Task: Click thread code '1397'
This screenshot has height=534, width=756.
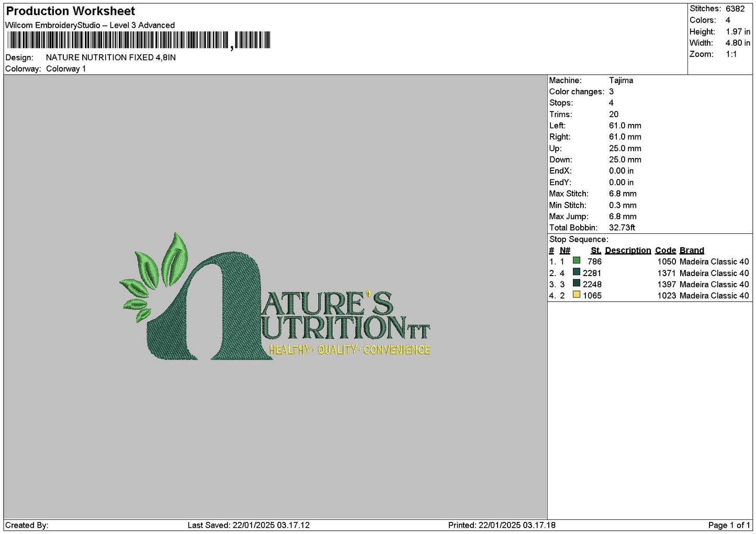Action: 667,285
